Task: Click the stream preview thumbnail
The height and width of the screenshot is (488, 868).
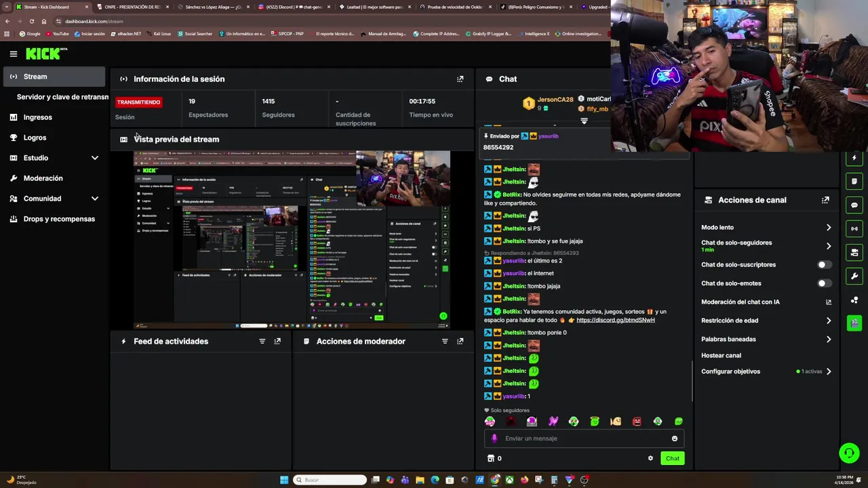Action: click(x=292, y=239)
